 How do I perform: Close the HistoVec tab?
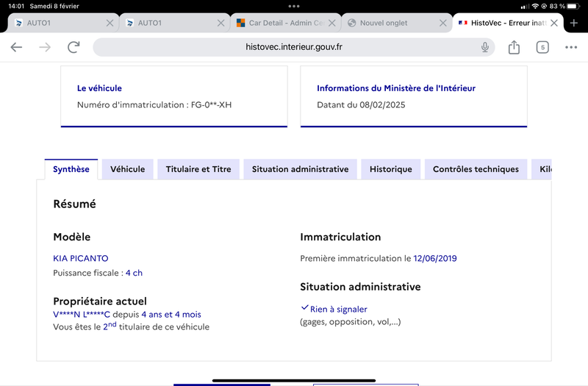pos(554,23)
